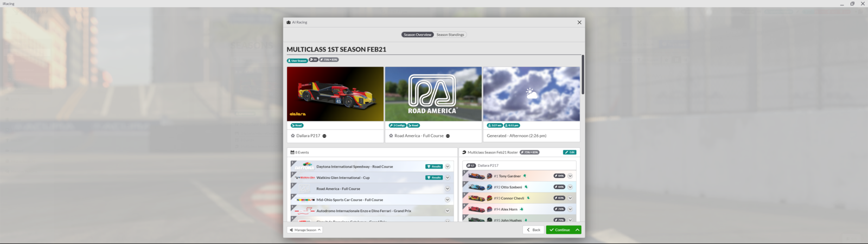Select 'Mid-Ohio Sports Car Course - Full Course' text
This screenshot has height=244, width=868.
point(349,200)
